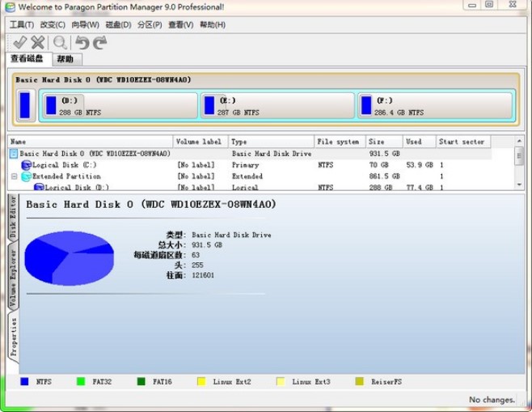The height and width of the screenshot is (412, 532).
Task: Click the olive ReiserFS legend swatch
Action: (359, 381)
